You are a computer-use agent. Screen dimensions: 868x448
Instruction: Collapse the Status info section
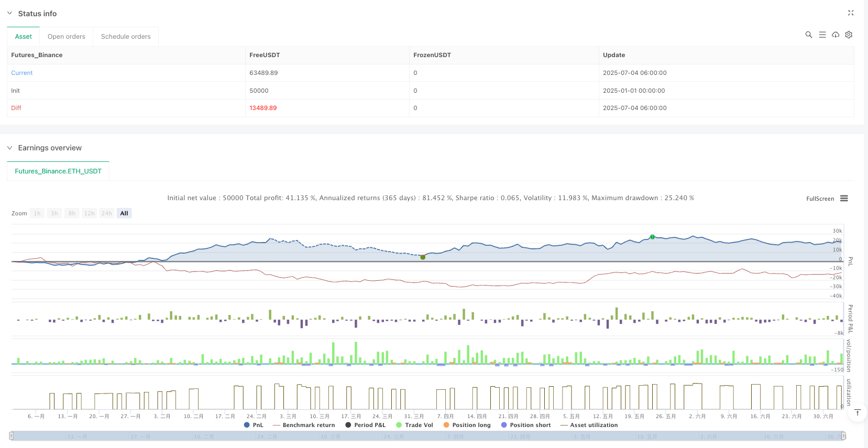click(x=9, y=13)
